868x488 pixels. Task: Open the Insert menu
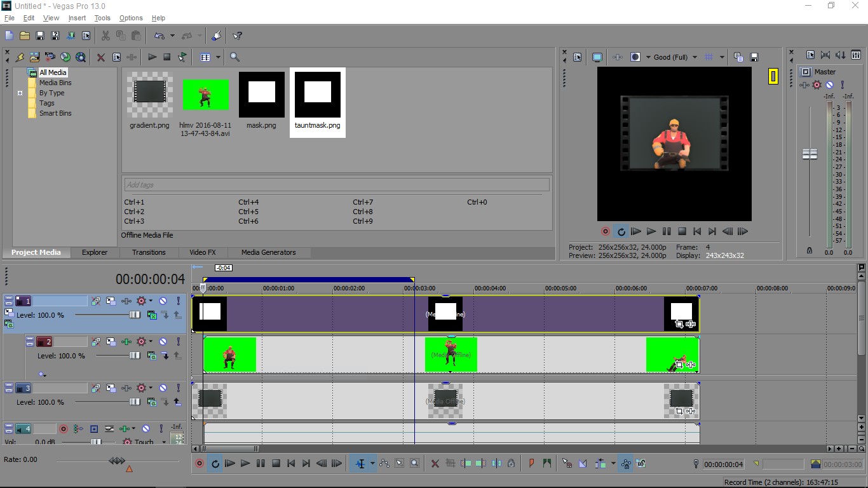[77, 18]
